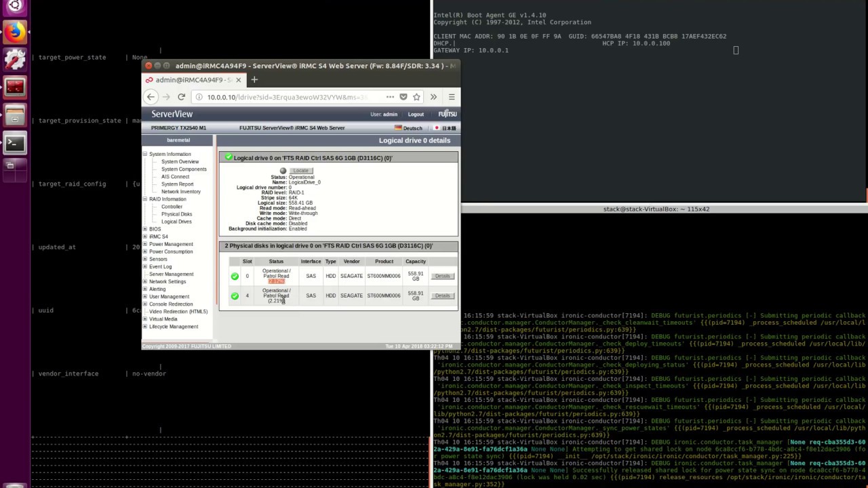This screenshot has width=868, height=488.
Task: Open User Management in the sidebar
Action: pyautogui.click(x=169, y=296)
